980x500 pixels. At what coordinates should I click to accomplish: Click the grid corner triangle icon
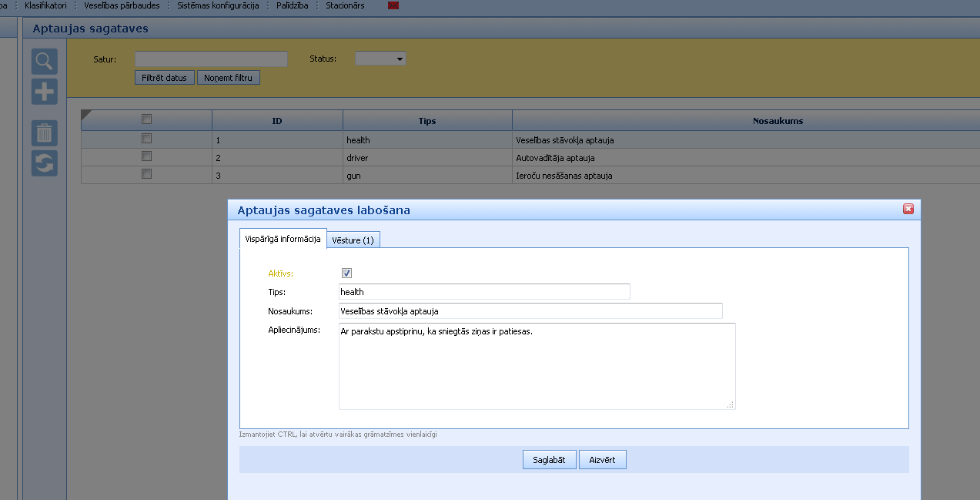point(86,115)
